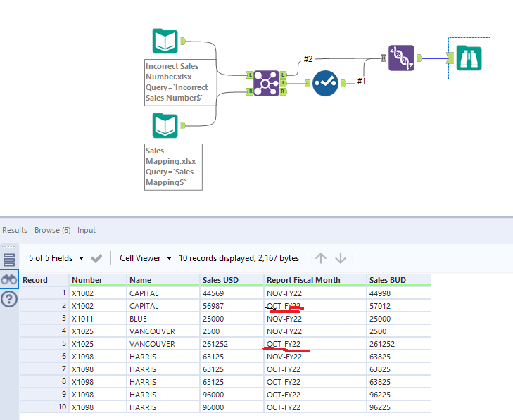Click the Browse tool input anchor
The width and height of the screenshot is (513, 420).
tap(450, 58)
